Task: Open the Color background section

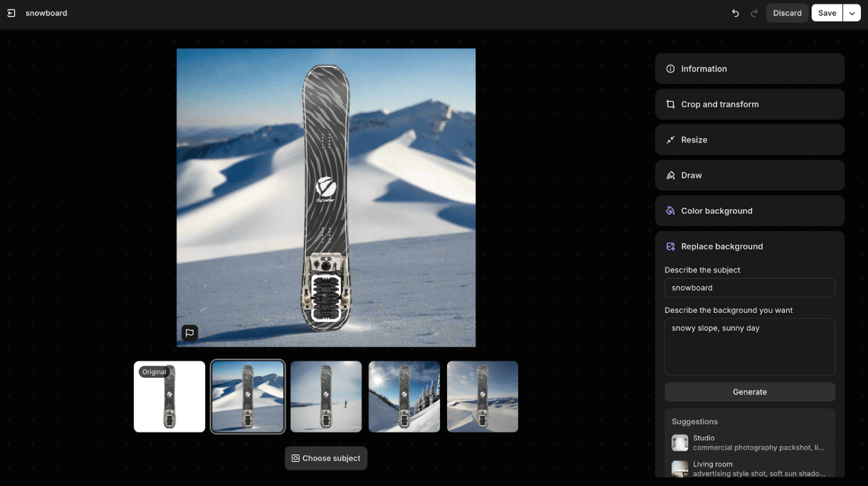Action: pos(749,211)
